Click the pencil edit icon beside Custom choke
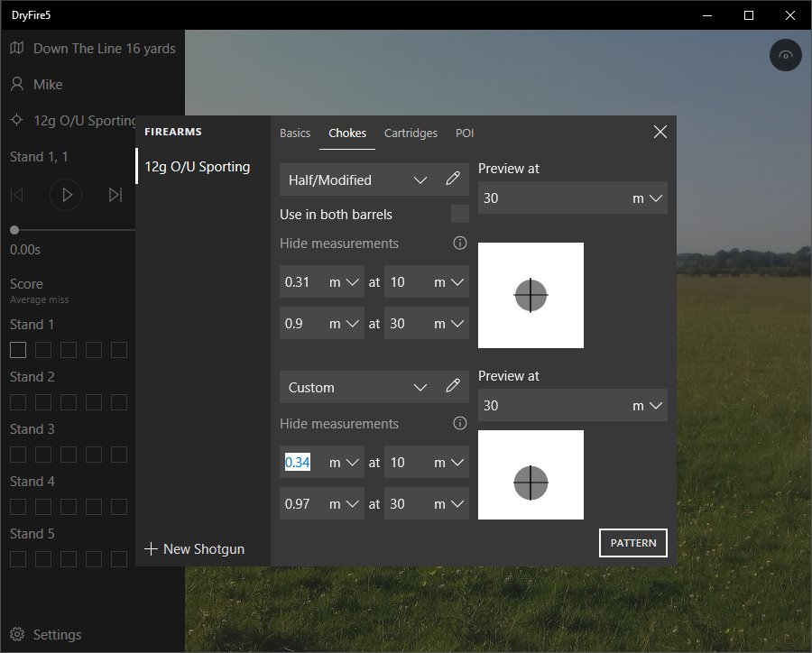Image resolution: width=812 pixels, height=653 pixels. (453, 387)
